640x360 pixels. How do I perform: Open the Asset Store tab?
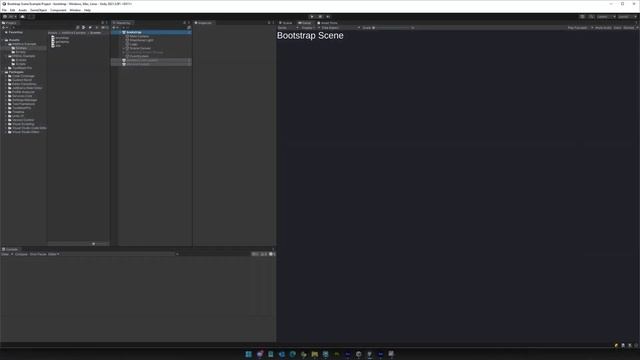[328, 23]
